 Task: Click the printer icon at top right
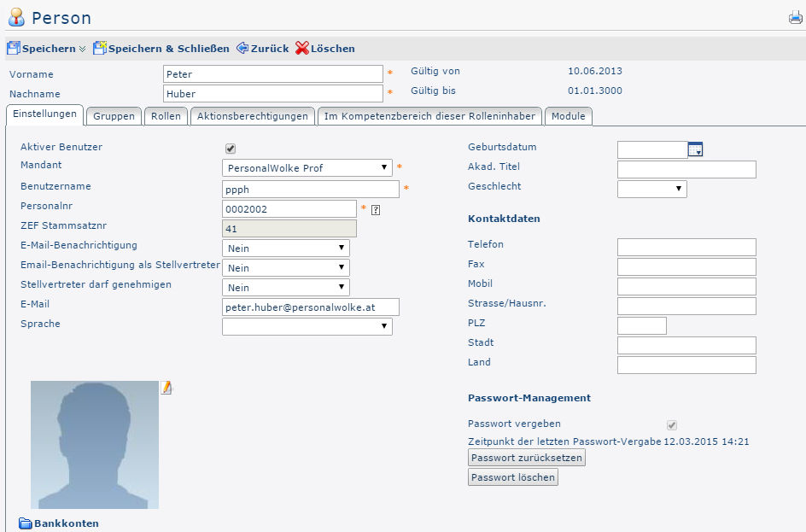coord(795,18)
